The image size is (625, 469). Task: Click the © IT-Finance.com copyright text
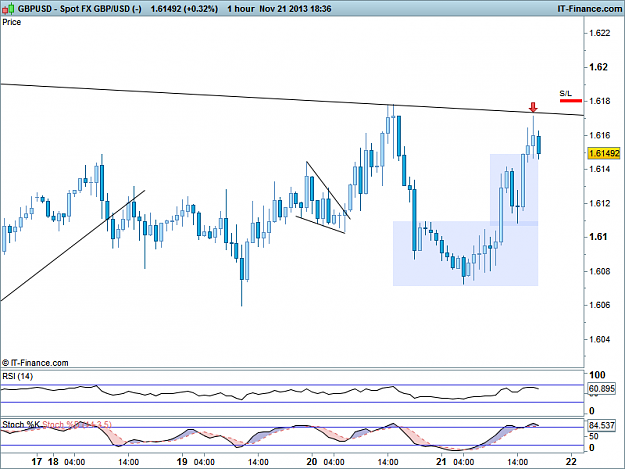pyautogui.click(x=35, y=363)
